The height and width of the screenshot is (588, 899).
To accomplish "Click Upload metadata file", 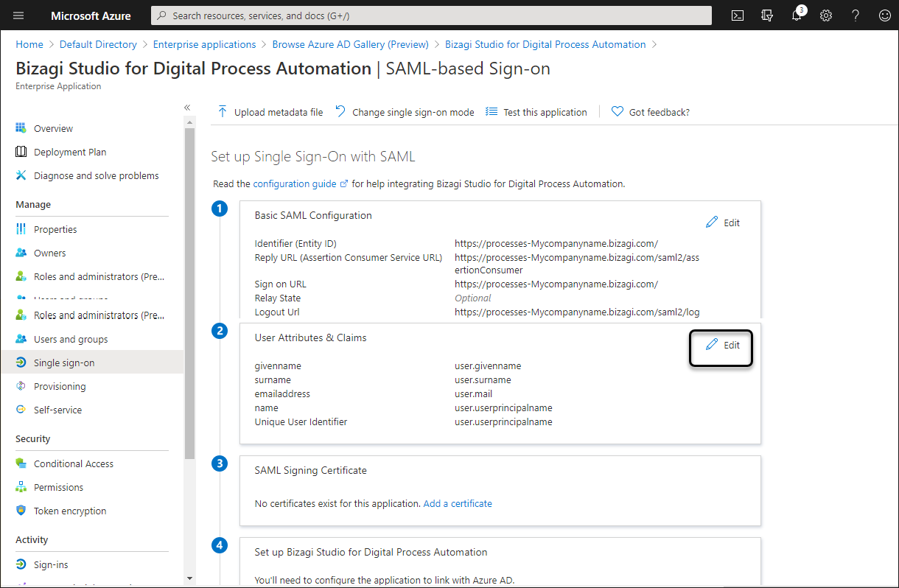I will click(270, 112).
